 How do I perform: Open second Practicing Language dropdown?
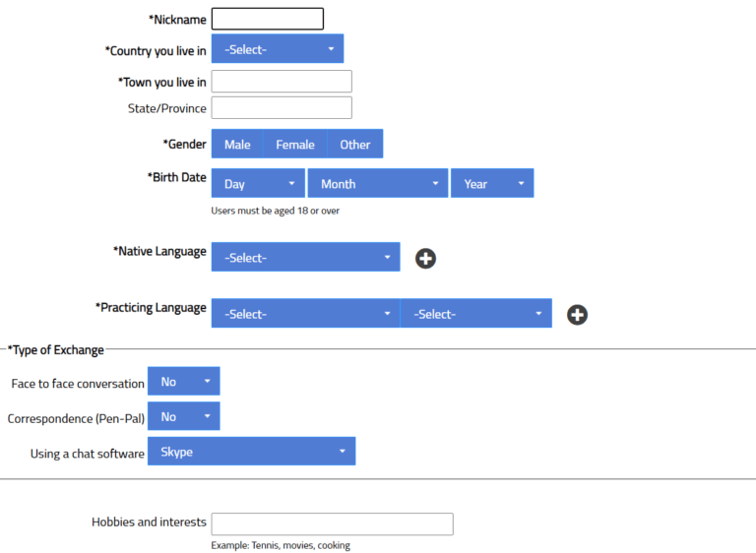click(x=476, y=314)
